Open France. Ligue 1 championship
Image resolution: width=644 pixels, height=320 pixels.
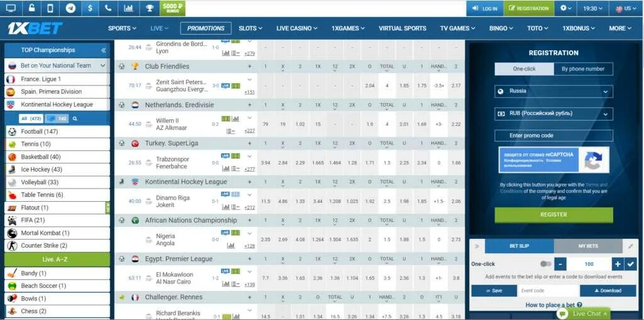point(57,79)
